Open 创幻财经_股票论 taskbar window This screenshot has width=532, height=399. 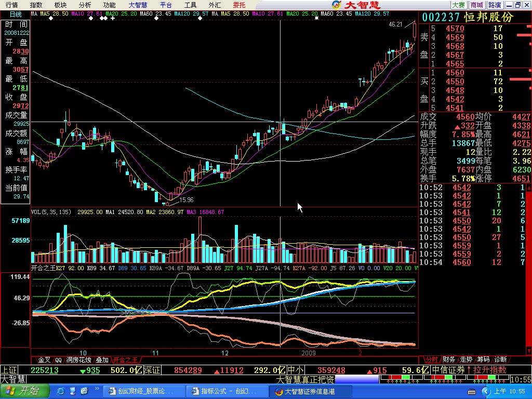tap(143, 391)
